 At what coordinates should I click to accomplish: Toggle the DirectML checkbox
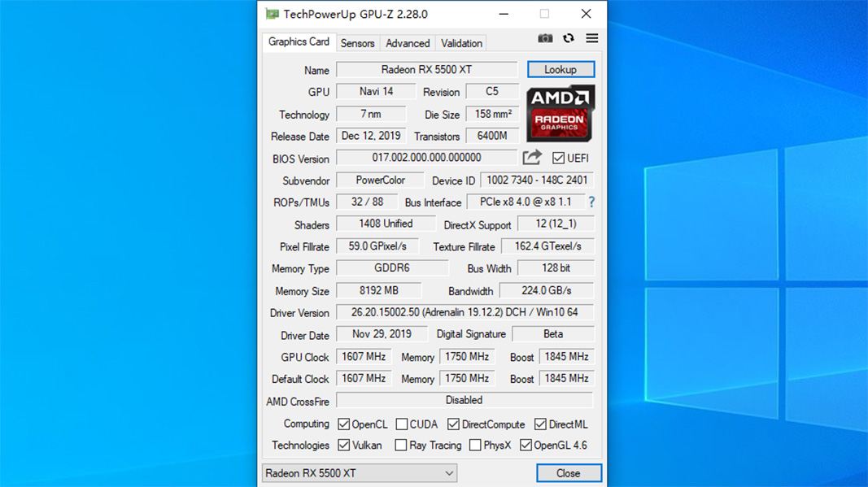click(x=540, y=424)
